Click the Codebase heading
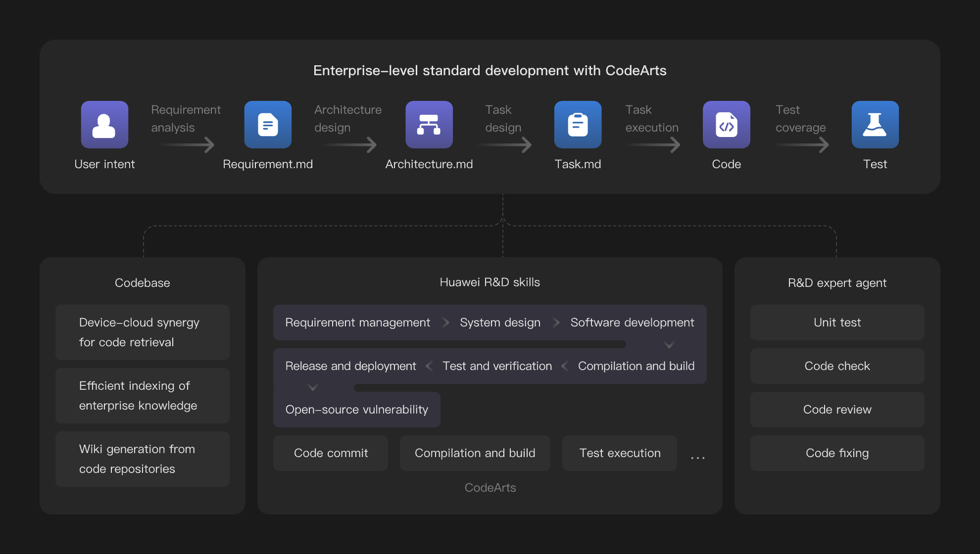Screen dimensions: 980x554 click(143, 283)
